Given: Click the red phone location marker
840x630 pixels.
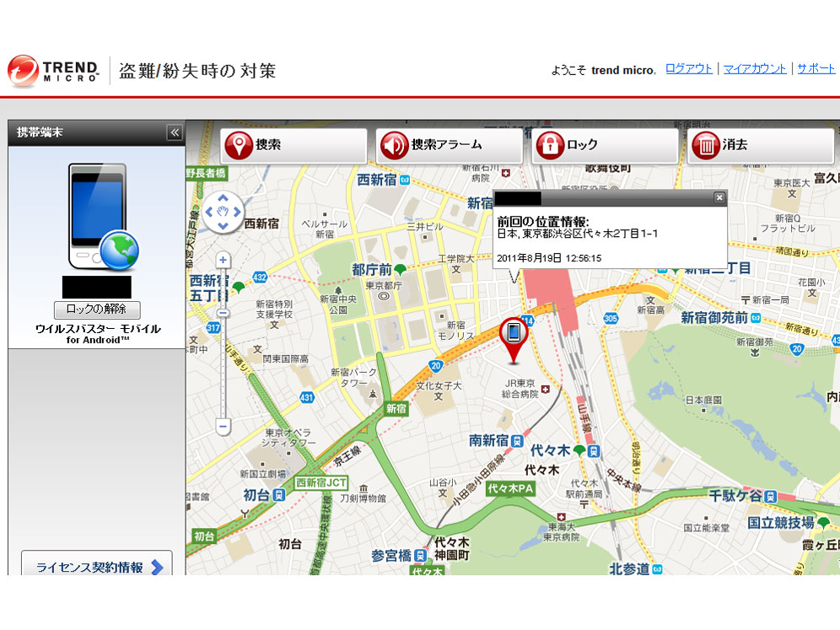Looking at the screenshot, I should coord(514,340).
